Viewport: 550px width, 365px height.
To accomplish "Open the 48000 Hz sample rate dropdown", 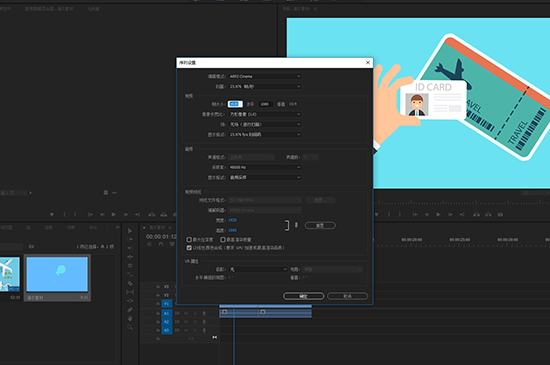I will 264,167.
